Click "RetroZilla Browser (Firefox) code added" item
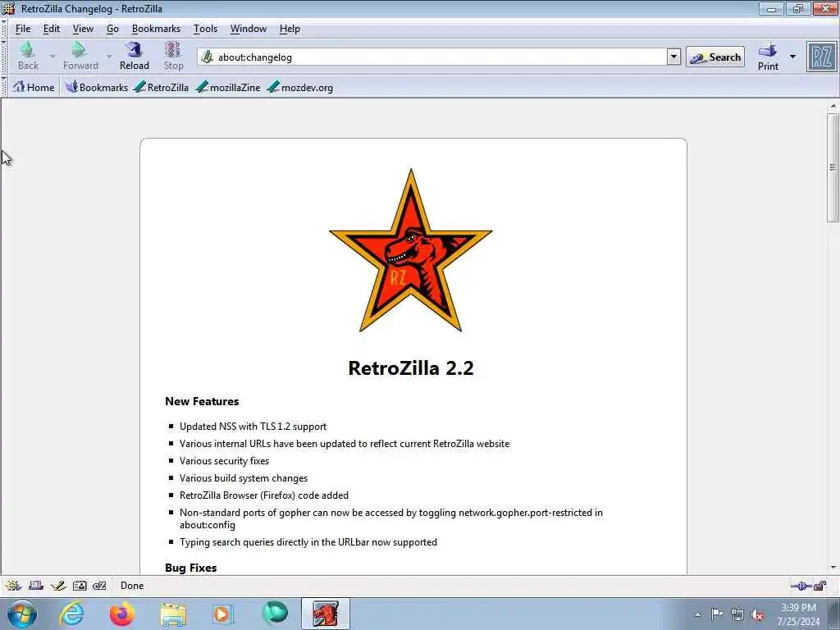 tap(263, 495)
